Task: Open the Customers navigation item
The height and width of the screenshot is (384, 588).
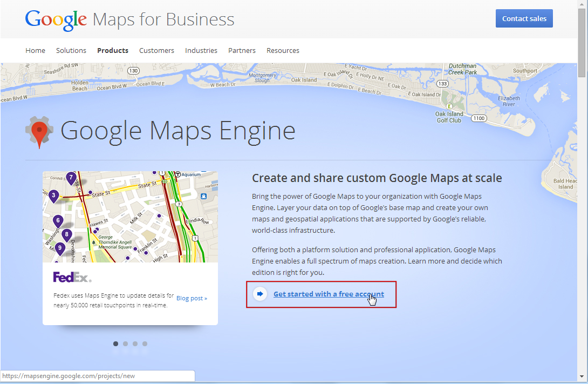Action: point(156,50)
